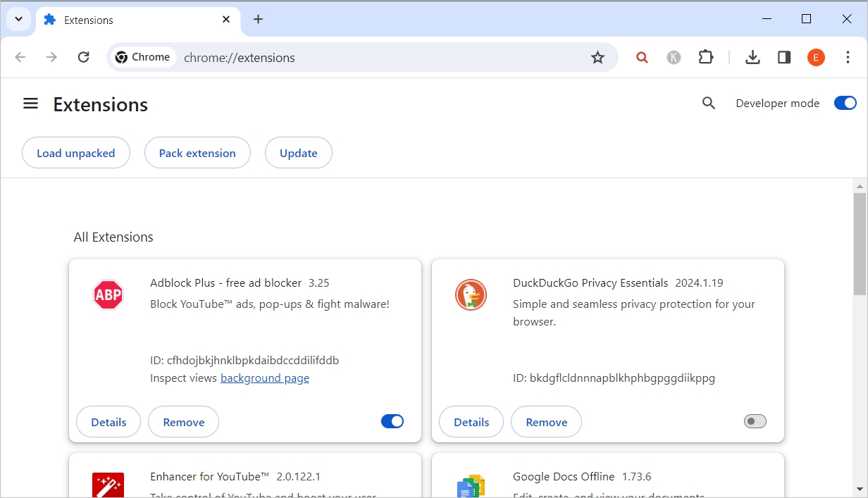868x498 pixels.
Task: Click the Enhancer for YouTube icon
Action: coord(108,485)
